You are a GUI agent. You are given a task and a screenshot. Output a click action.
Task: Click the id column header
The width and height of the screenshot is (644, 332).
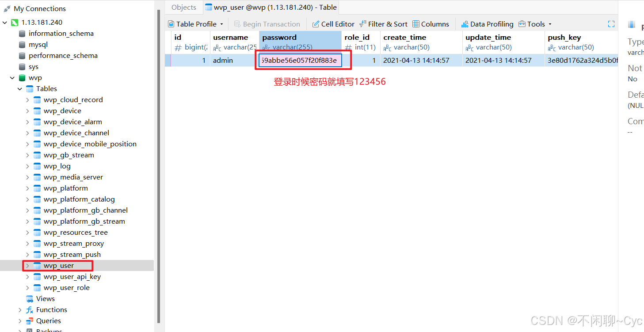click(x=190, y=37)
